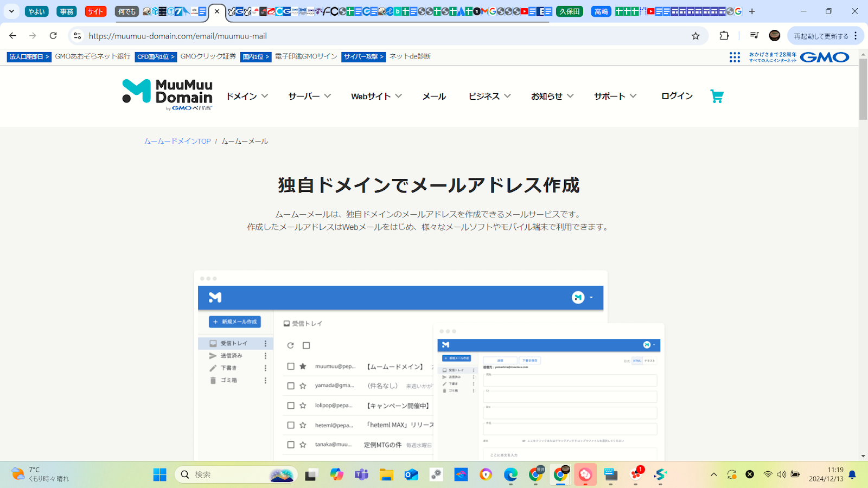
Task: Open the notification bell in system tray
Action: coord(852,474)
